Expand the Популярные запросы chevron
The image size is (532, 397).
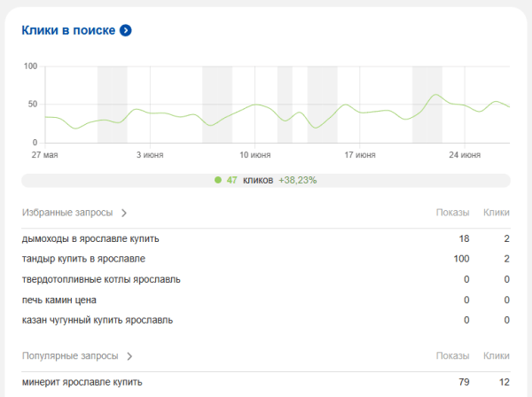(129, 356)
